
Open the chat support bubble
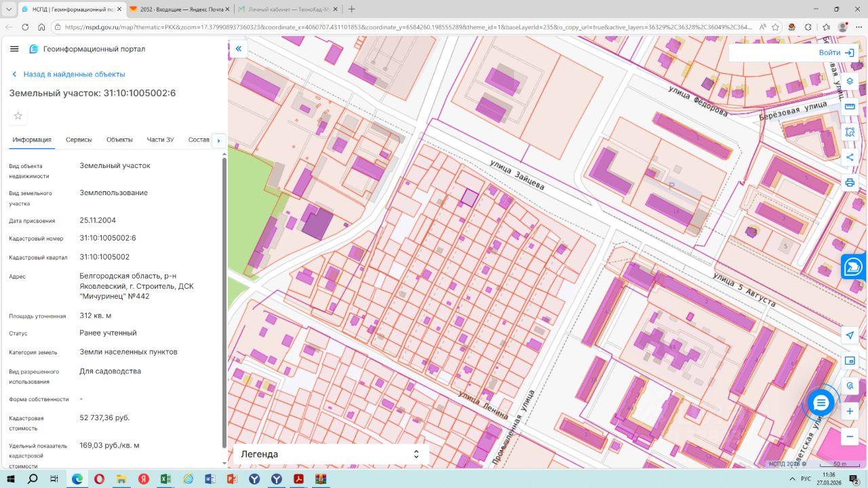[821, 403]
